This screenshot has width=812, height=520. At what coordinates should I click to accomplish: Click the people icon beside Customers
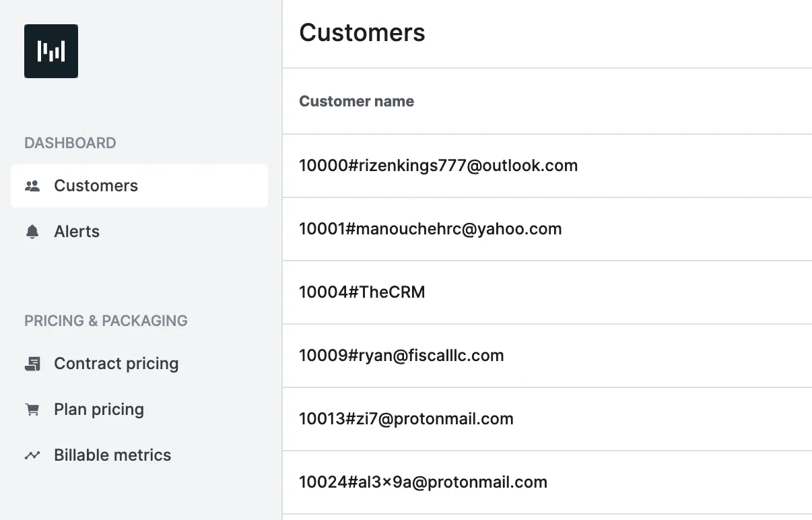32,186
